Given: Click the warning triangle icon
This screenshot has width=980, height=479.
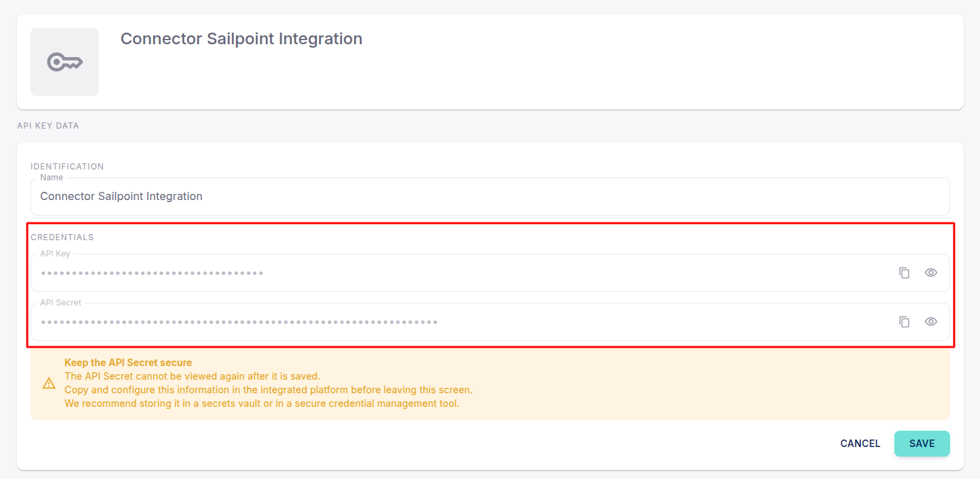Looking at the screenshot, I should pos(49,384).
